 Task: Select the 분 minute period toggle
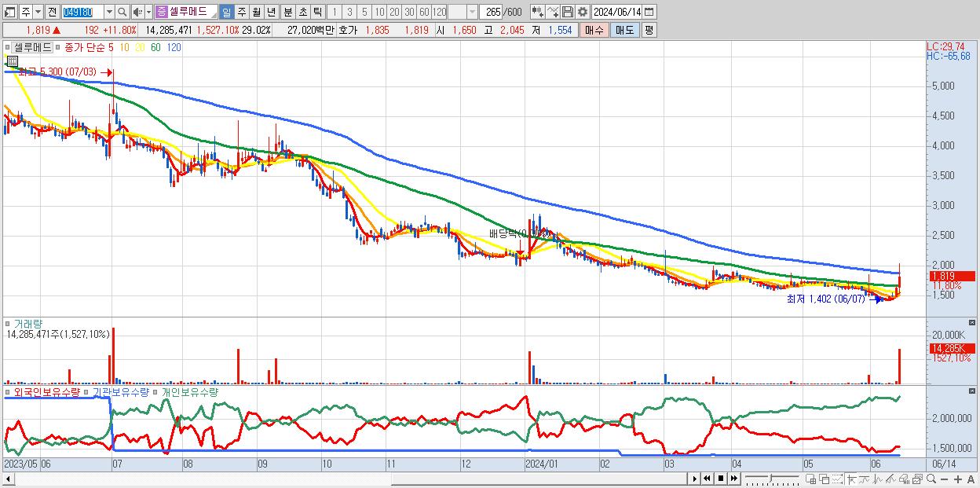tap(287, 13)
